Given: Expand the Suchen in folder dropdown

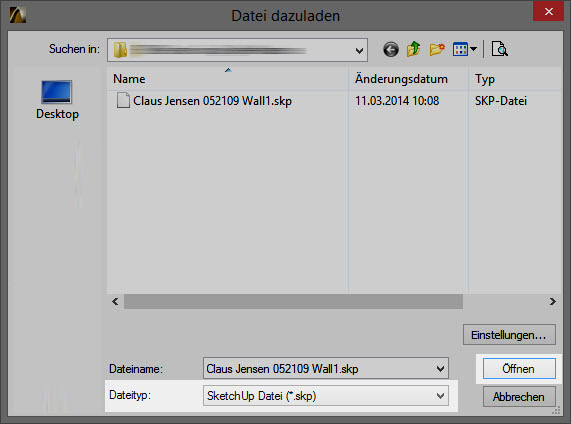Looking at the screenshot, I should pyautogui.click(x=359, y=51).
